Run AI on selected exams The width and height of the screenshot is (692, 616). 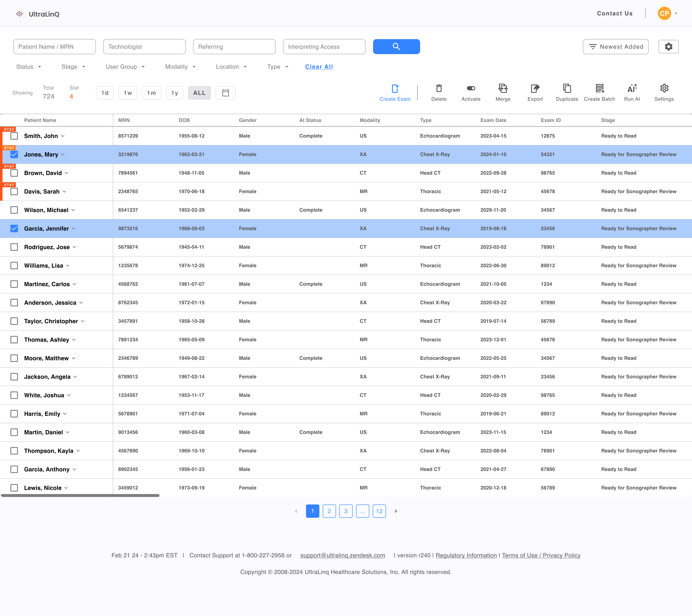click(632, 92)
